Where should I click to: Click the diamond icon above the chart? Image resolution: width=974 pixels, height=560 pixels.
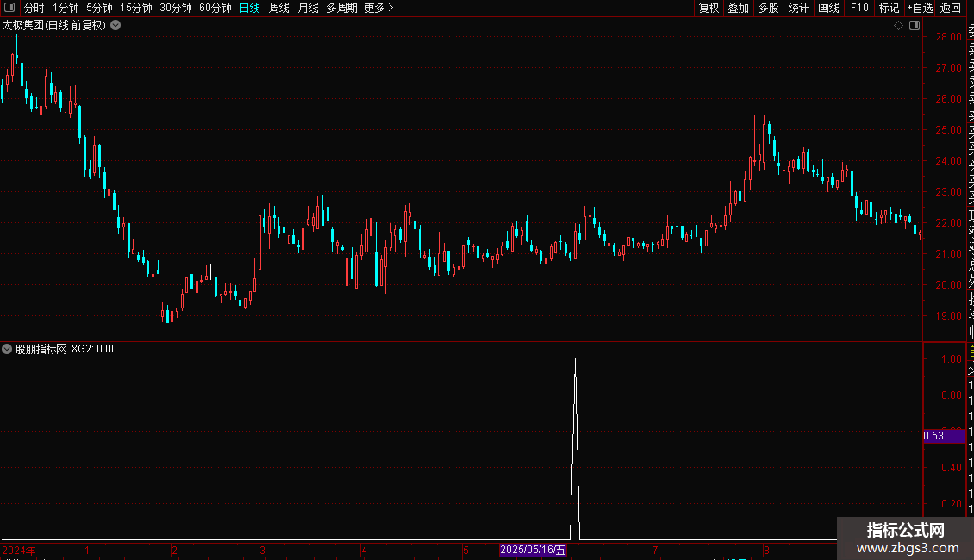898,26
